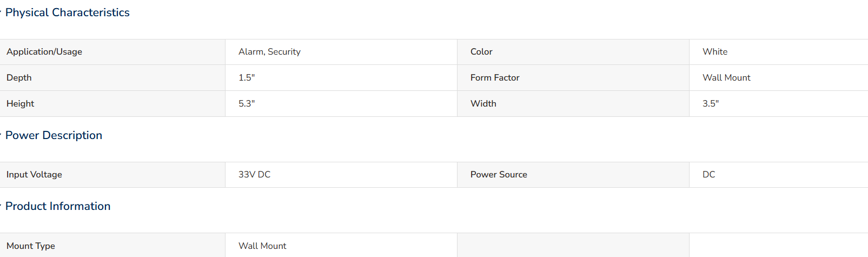Select the 1.5" depth value
Image resolution: width=868 pixels, height=257 pixels.
(247, 78)
